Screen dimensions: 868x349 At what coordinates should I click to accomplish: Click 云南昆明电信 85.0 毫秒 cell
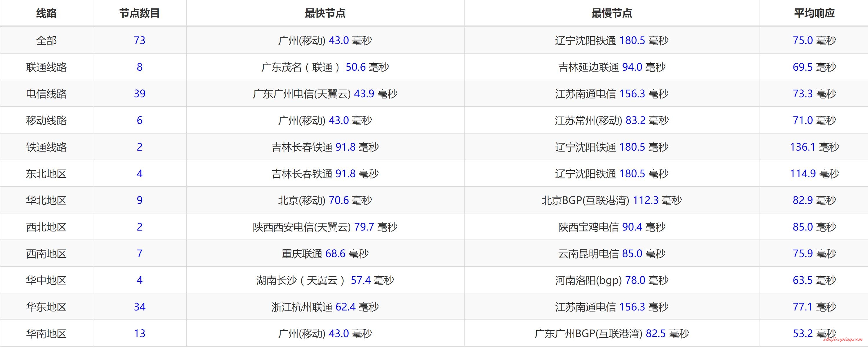(612, 253)
